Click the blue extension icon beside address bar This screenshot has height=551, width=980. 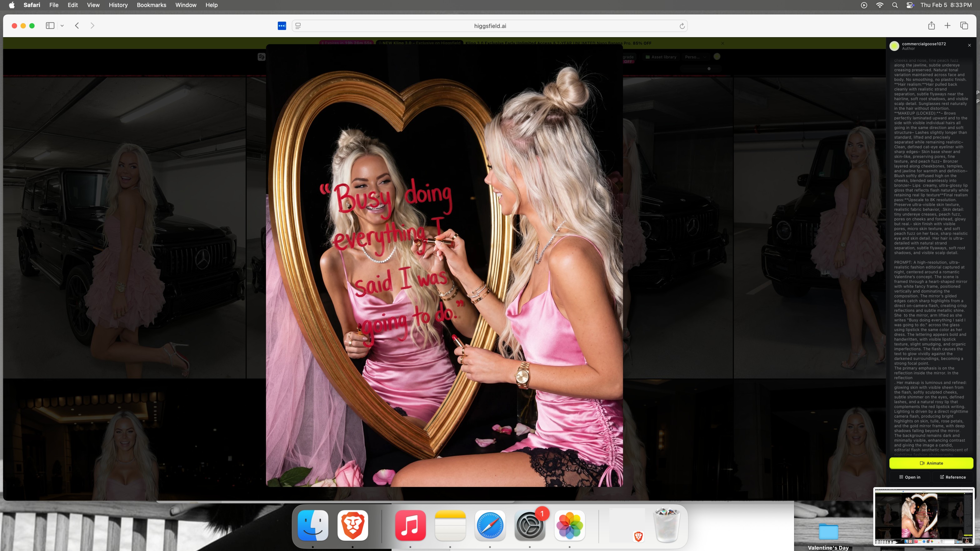point(282,26)
